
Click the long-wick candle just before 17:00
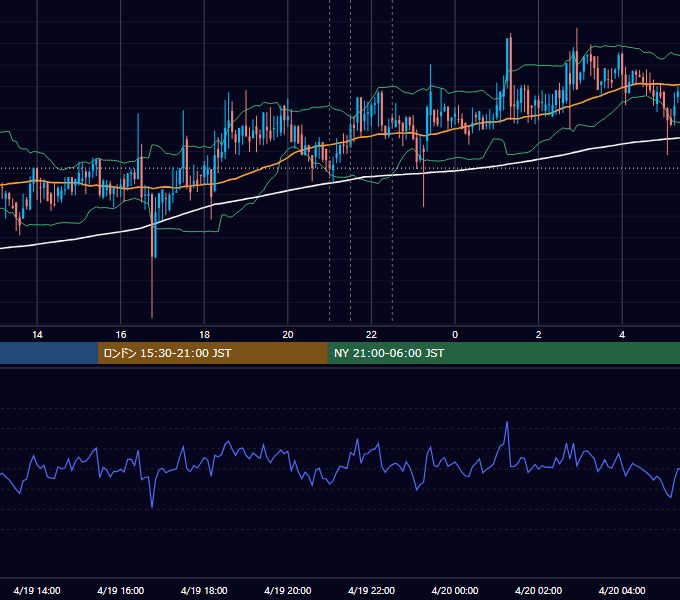[152, 256]
